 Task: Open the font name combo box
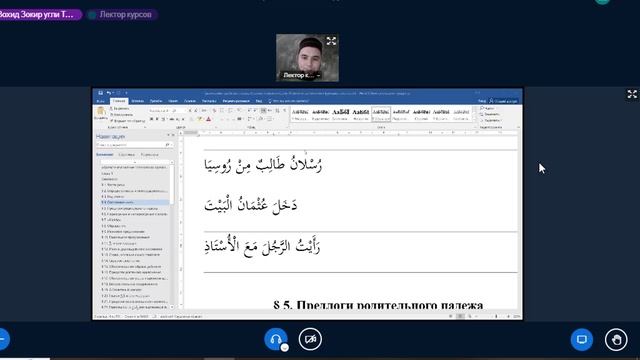tap(159, 111)
